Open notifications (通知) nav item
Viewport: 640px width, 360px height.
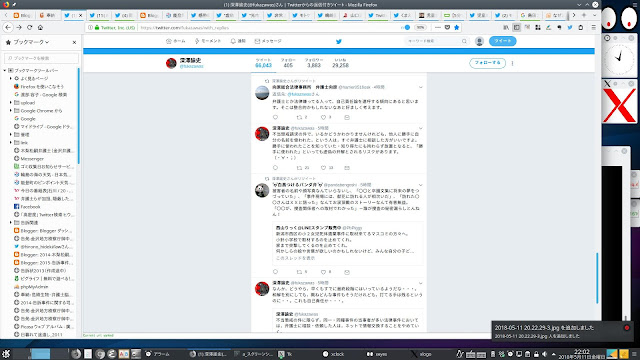(238, 41)
